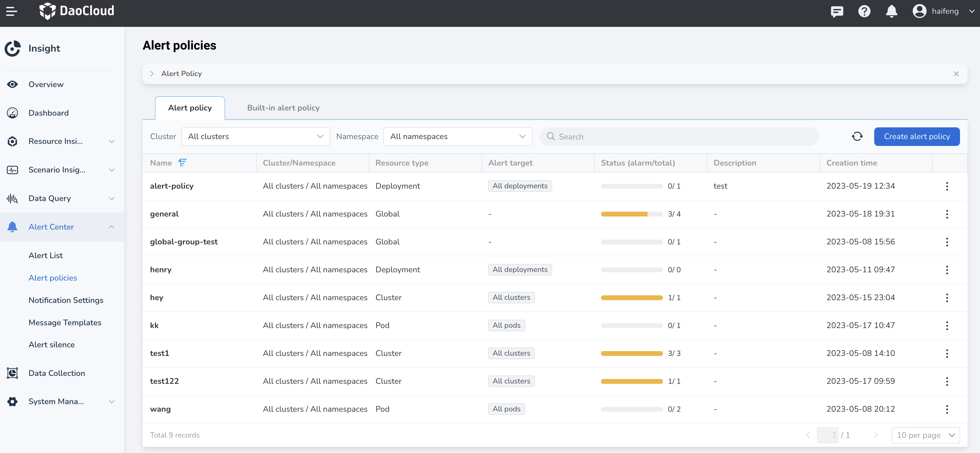Click the test1 row 3/3 status bar

[x=632, y=354]
